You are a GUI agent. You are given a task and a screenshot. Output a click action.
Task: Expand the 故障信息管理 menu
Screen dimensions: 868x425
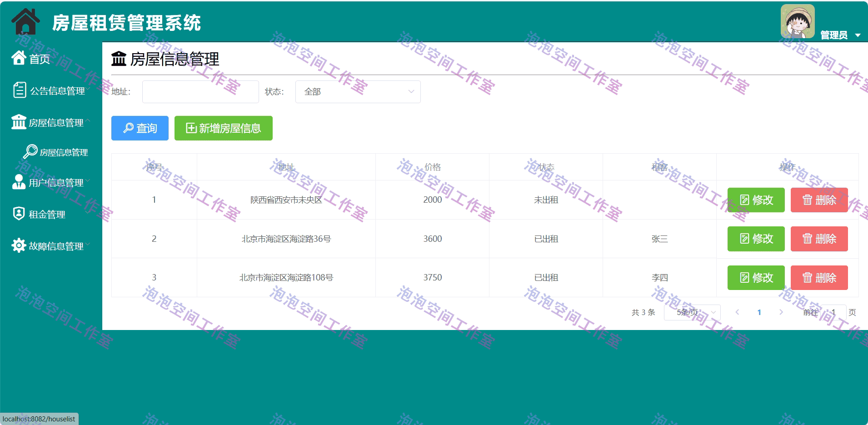pyautogui.click(x=51, y=246)
